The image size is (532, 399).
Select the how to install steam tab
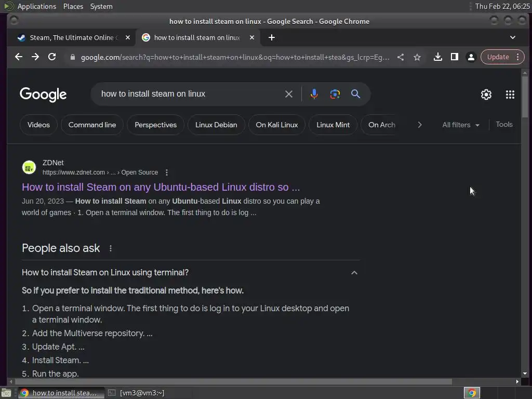(197, 37)
